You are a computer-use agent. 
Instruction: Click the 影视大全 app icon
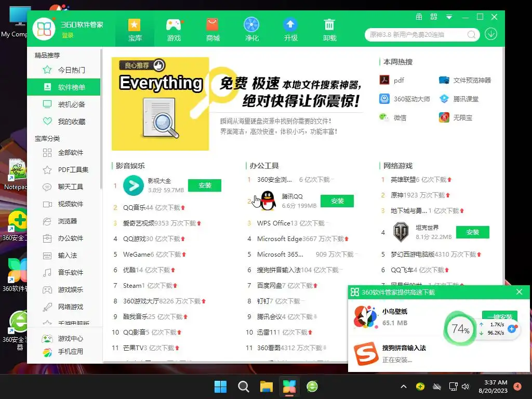click(x=134, y=185)
